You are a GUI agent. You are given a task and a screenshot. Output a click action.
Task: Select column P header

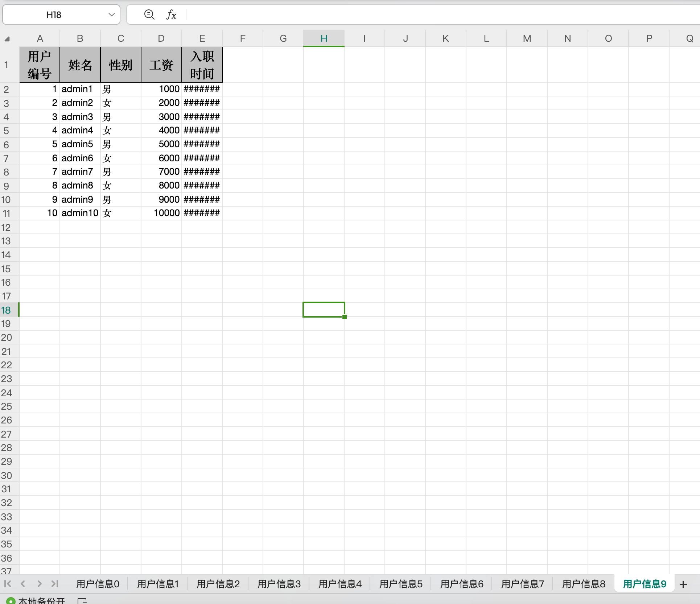pyautogui.click(x=649, y=38)
